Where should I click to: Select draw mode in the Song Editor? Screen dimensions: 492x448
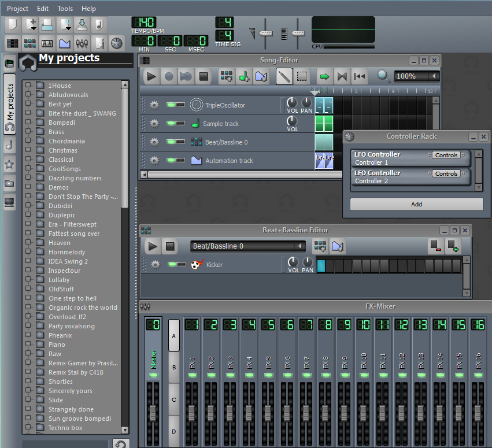click(284, 76)
